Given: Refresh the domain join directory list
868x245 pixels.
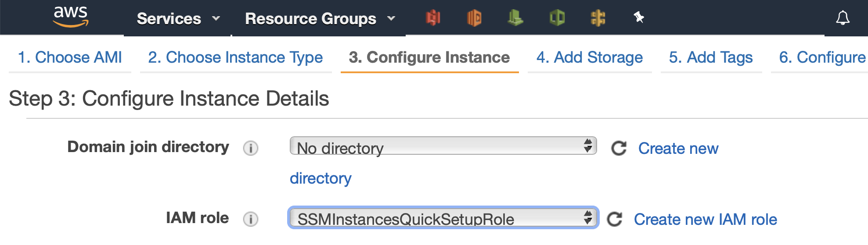Looking at the screenshot, I should [x=619, y=148].
